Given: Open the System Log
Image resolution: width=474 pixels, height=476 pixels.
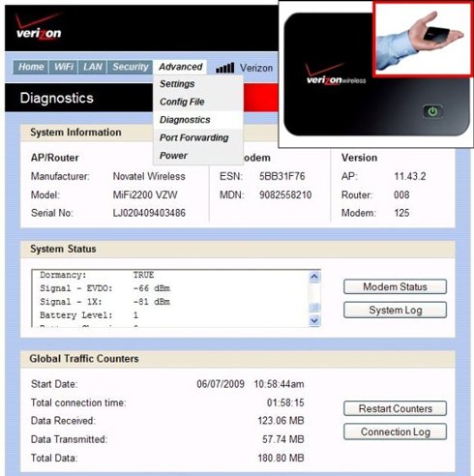Looking at the screenshot, I should [x=395, y=310].
